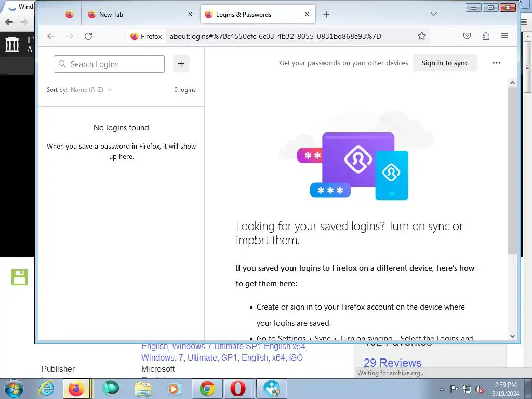
Task: Go back in Firefox navigation
Action: (x=51, y=36)
